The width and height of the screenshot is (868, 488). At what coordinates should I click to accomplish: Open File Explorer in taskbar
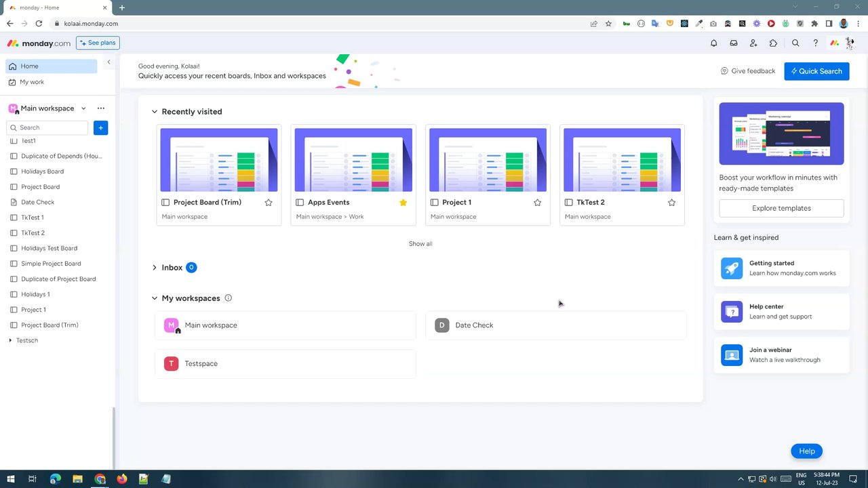(x=77, y=479)
